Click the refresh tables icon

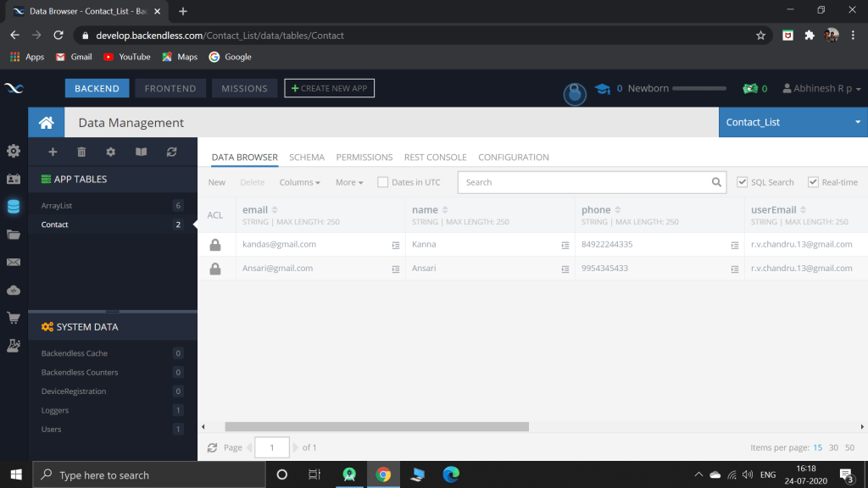coord(171,152)
